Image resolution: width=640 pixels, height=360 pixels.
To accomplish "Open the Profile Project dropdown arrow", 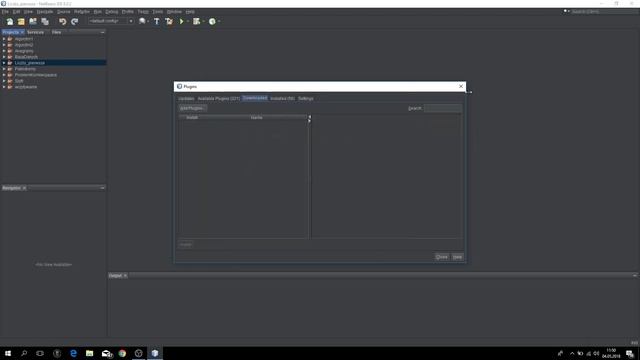I will coord(219,21).
